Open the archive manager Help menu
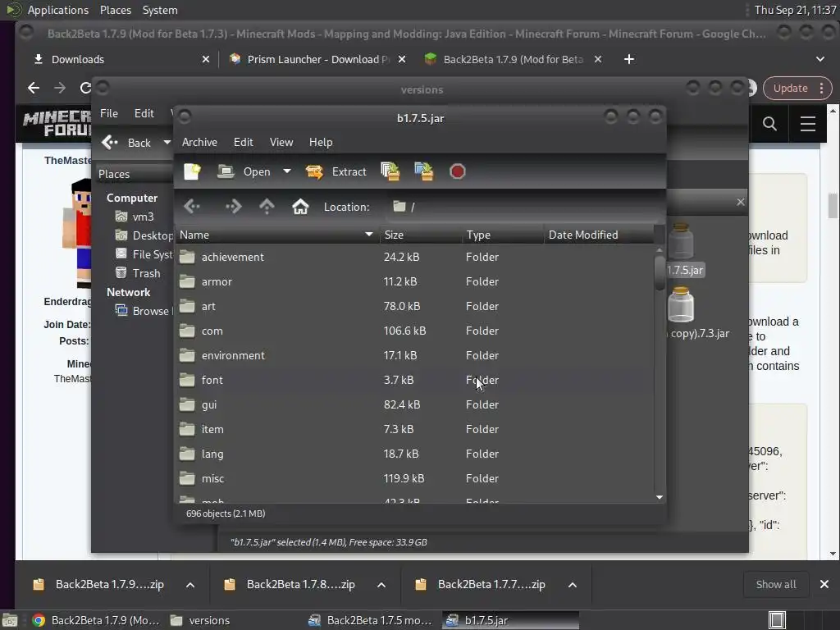The width and height of the screenshot is (840, 630). pos(321,142)
